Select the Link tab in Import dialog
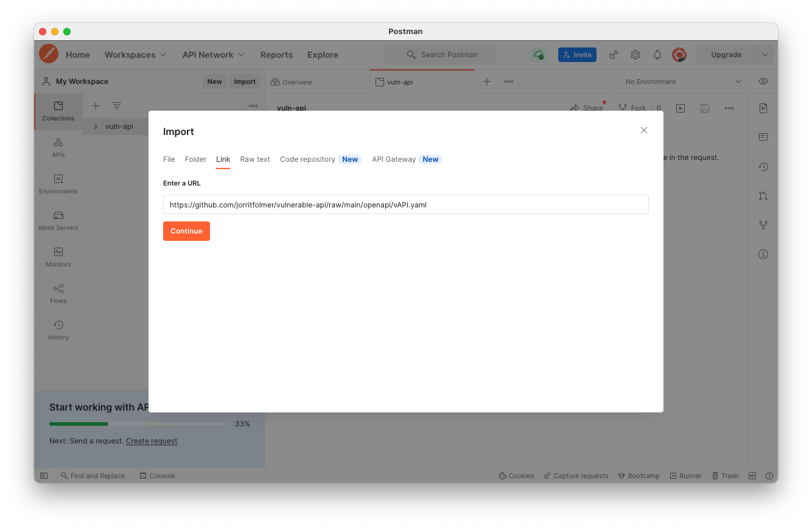Screen dimensions: 812x528 click(x=223, y=159)
